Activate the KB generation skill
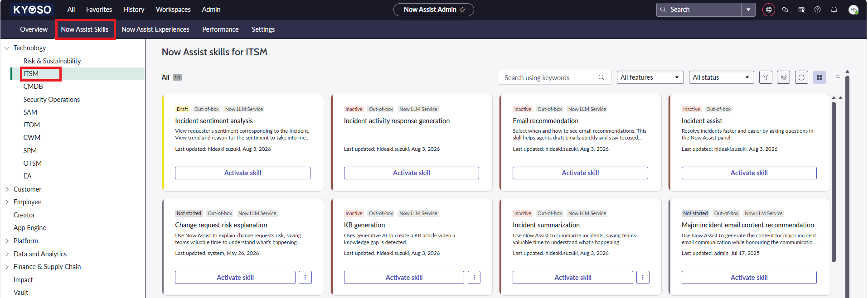The width and height of the screenshot is (868, 298). coord(404,277)
